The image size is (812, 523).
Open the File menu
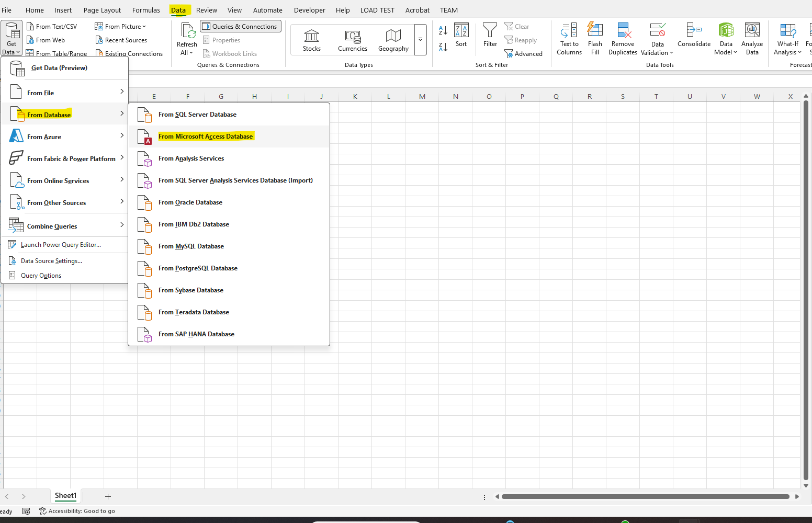[x=7, y=10]
